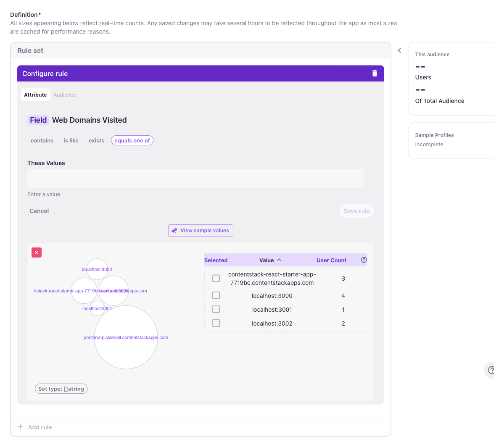The height and width of the screenshot is (447, 504).
Task: Click the Cancel button
Action: (39, 211)
